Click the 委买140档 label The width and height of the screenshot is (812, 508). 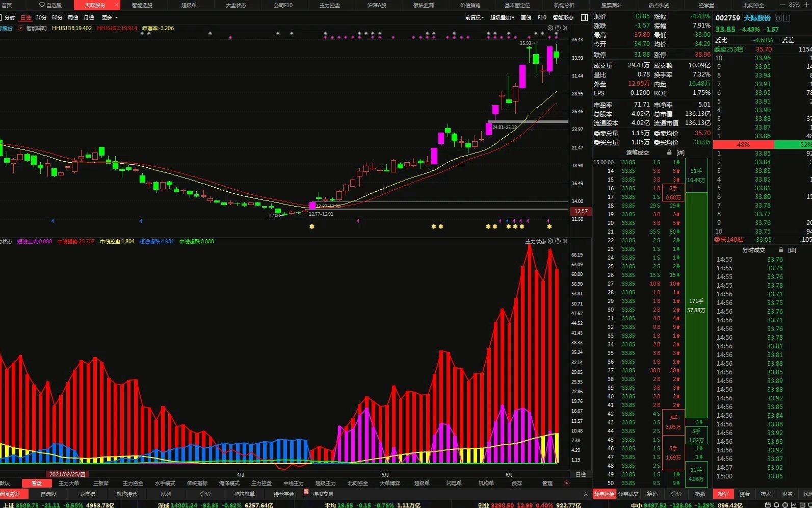[x=728, y=239]
